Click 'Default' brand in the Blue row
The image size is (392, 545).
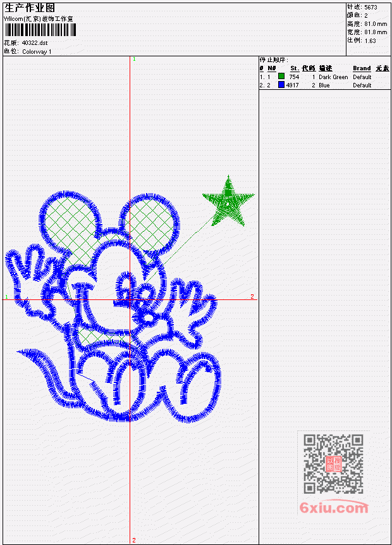coord(362,85)
